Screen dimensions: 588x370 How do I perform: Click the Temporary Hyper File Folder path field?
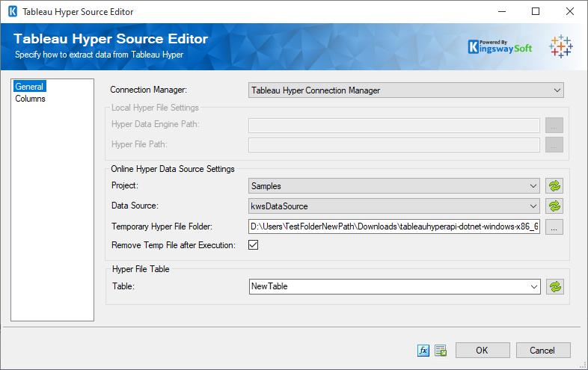pyautogui.click(x=393, y=226)
